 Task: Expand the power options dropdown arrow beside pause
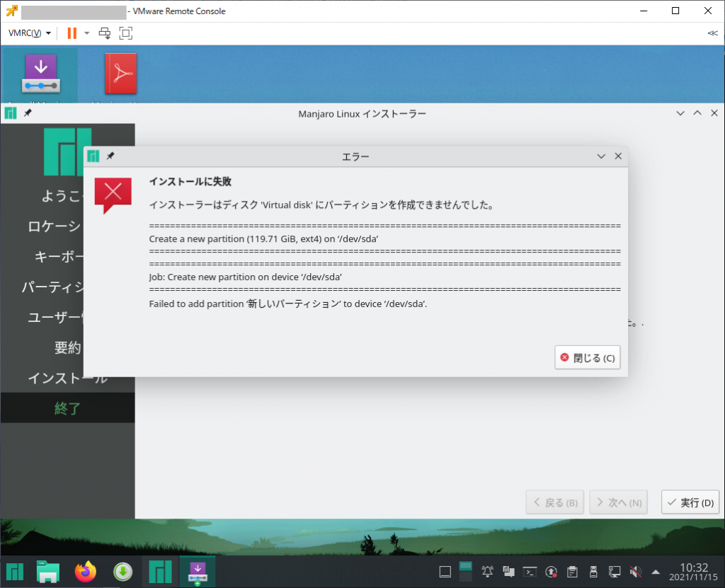click(87, 33)
